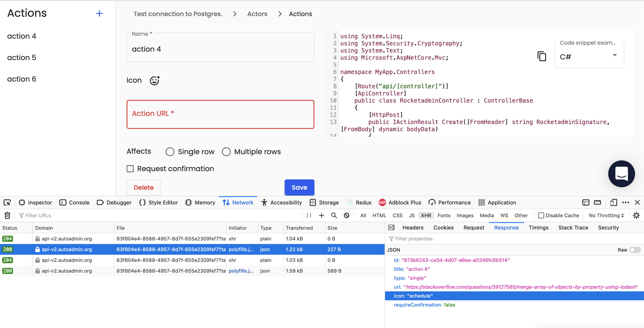Open the Accessibility tab
The width and height of the screenshot is (644, 328).
[282, 202]
